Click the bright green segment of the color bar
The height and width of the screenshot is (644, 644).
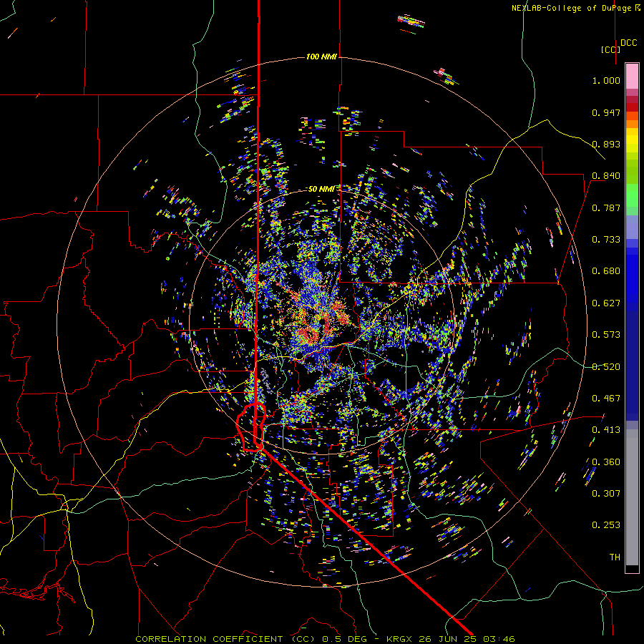tap(632, 196)
